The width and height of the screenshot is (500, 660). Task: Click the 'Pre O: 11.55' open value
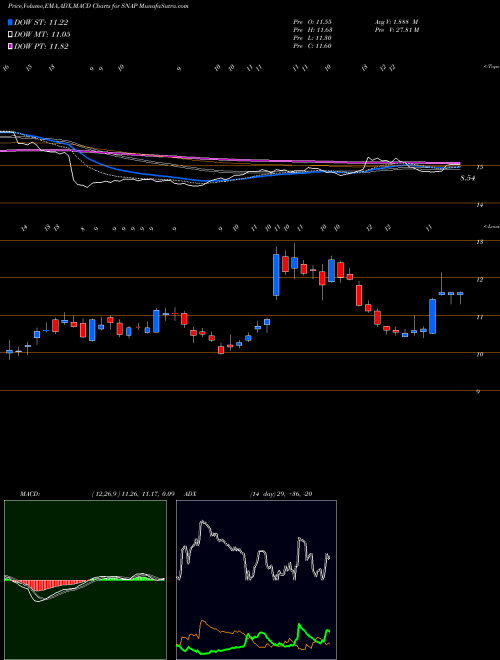pos(312,21)
